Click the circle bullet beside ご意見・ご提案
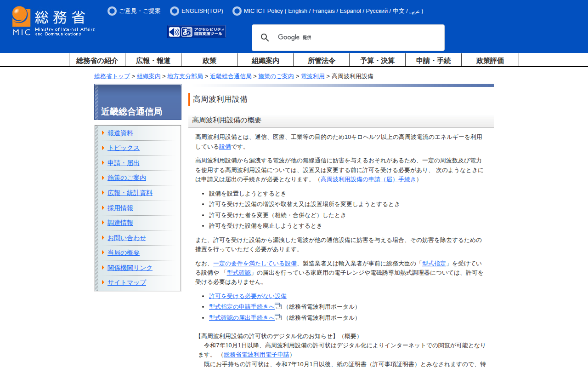Screen dimensions: 588x368 tap(112, 11)
